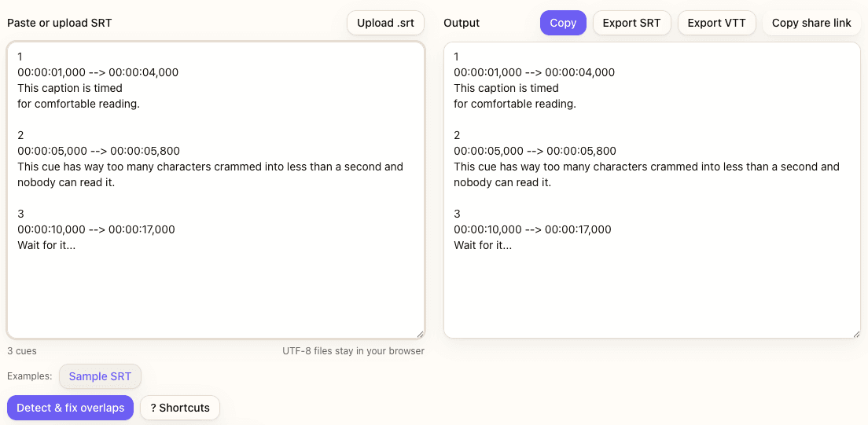The width and height of the screenshot is (868, 425).
Task: Open the Shortcuts help
Action: pos(180,408)
